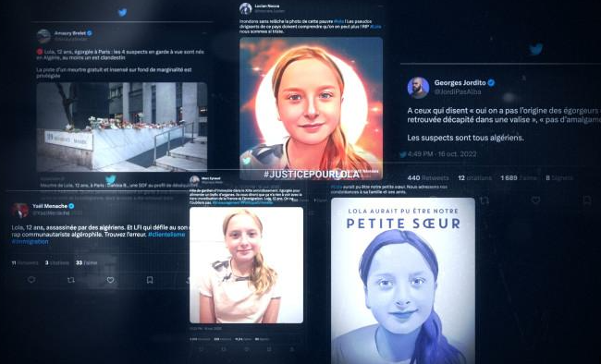
Task: Bookmark Yaël Menache's tweet
Action: [150, 280]
